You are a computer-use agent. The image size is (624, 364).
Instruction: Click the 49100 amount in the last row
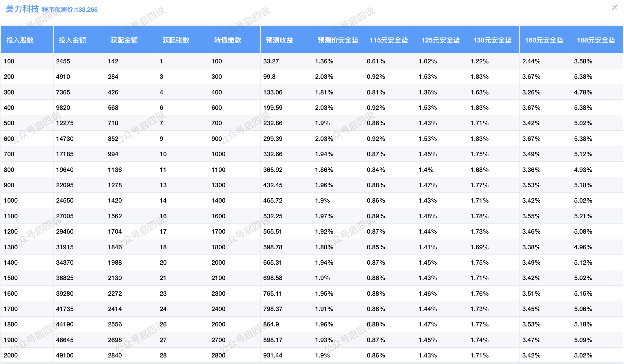pos(65,355)
